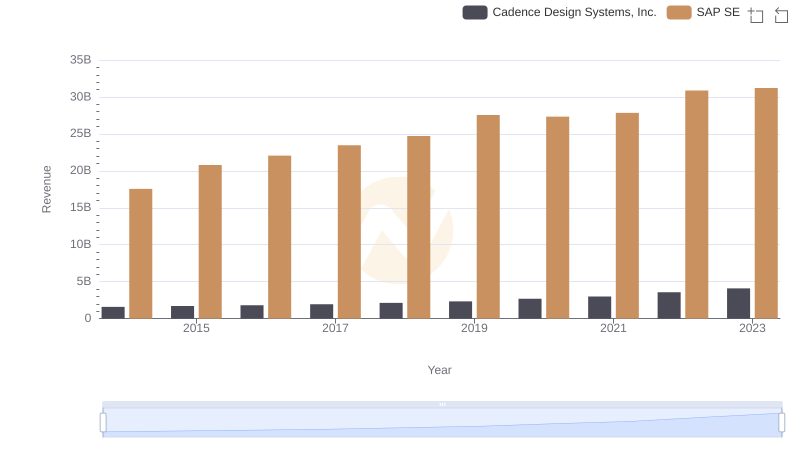Click inside the zoom slider range area
The image size is (800, 461).
coord(442,423)
